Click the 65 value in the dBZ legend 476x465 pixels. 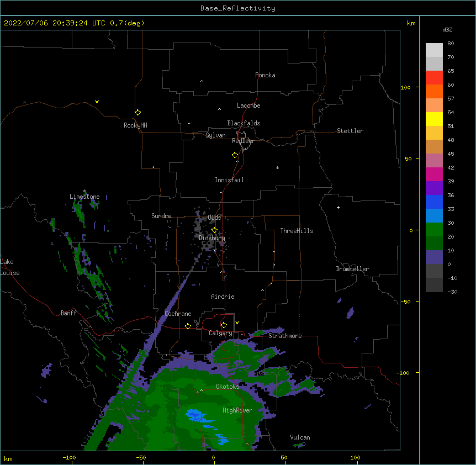(451, 71)
